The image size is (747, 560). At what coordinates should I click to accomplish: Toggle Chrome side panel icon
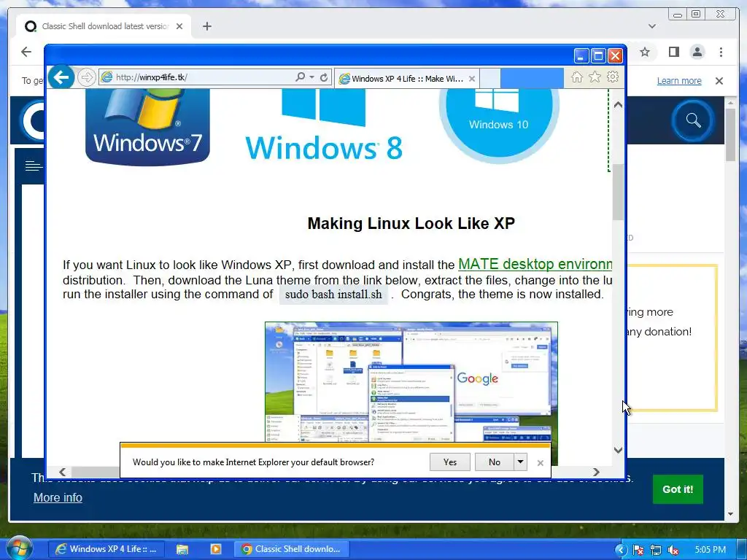[673, 52]
